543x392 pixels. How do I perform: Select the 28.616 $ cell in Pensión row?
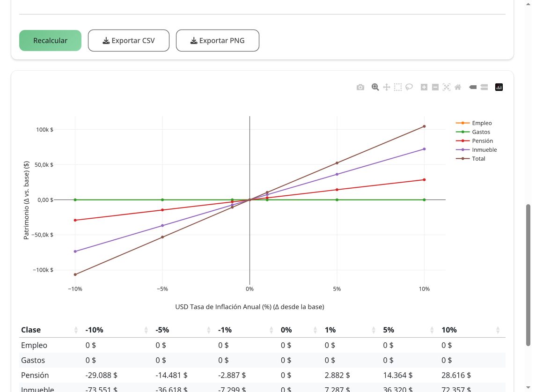[456, 375]
